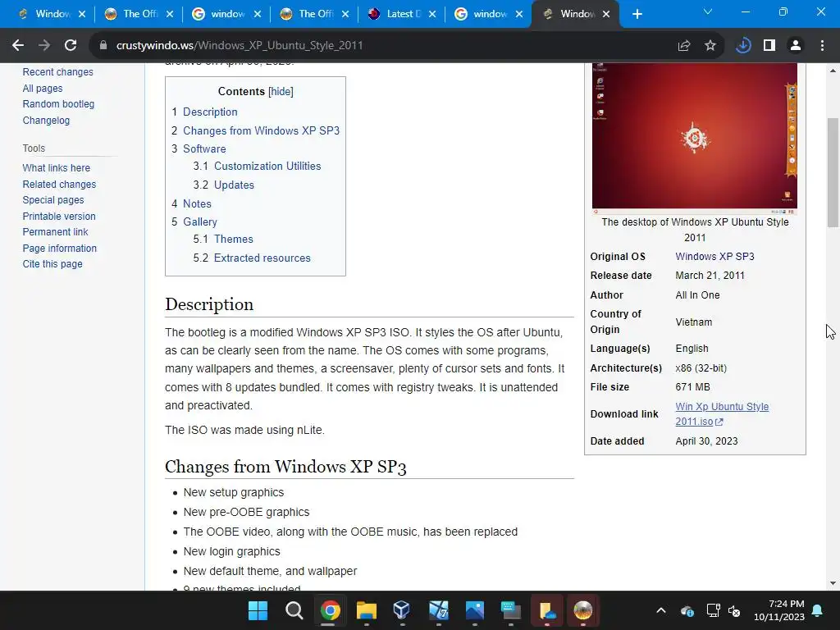Go to a Random bootleg
The width and height of the screenshot is (840, 630).
click(58, 104)
